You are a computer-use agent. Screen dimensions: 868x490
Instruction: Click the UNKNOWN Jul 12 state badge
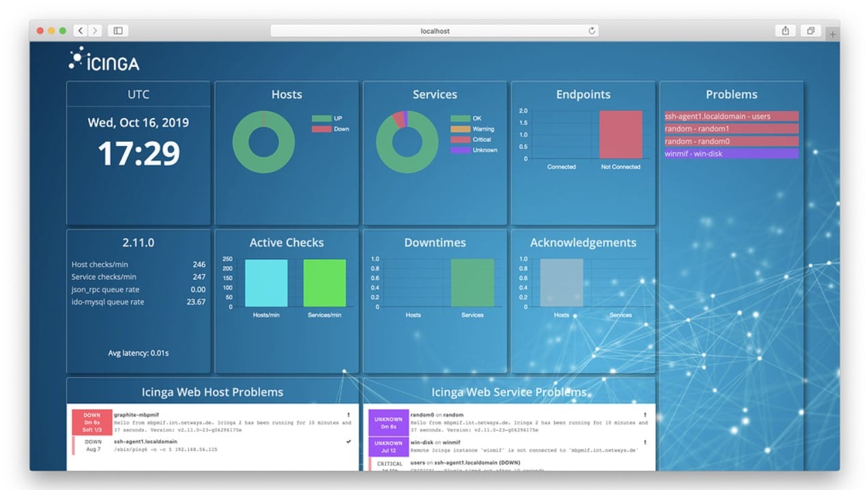point(388,446)
